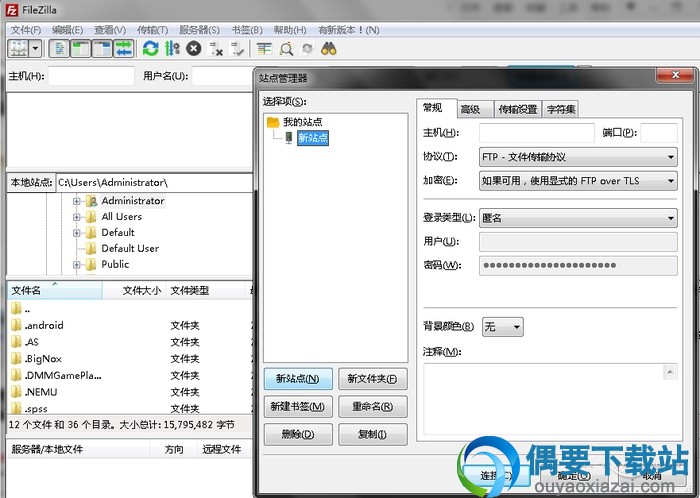The width and height of the screenshot is (700, 498).
Task: Toggle the local directory tree display icon
Action: point(81,48)
